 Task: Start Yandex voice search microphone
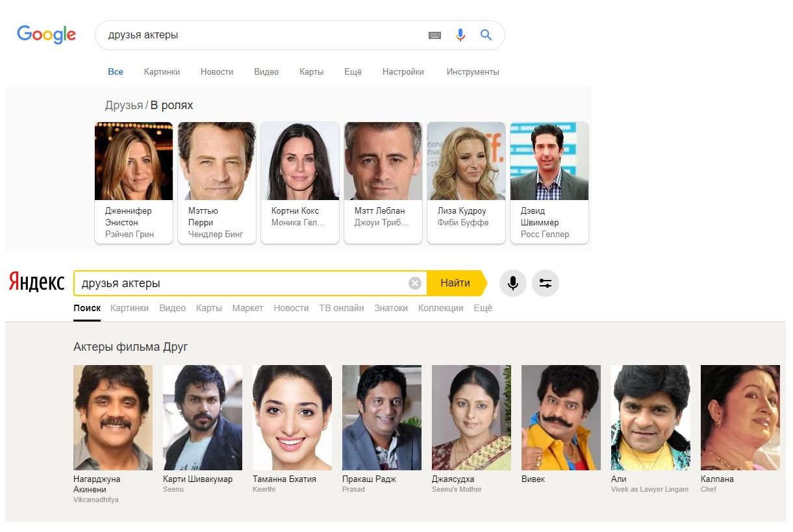point(512,283)
